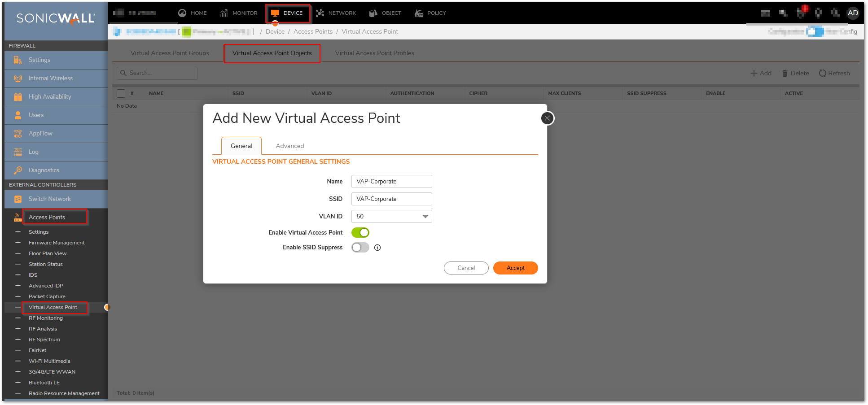
Task: Turn on the Enable SSID Suppress toggle
Action: (360, 248)
